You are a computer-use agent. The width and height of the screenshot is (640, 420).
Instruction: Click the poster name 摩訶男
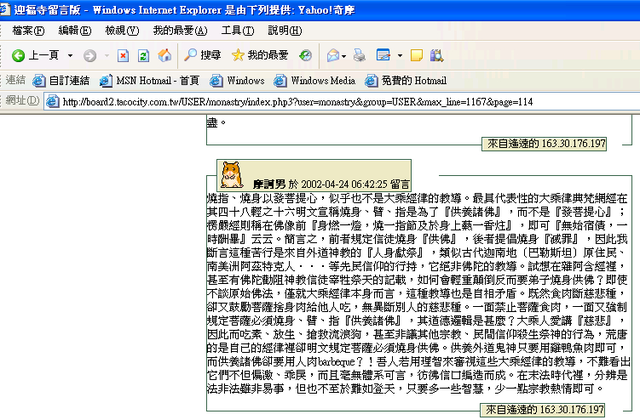point(269,184)
